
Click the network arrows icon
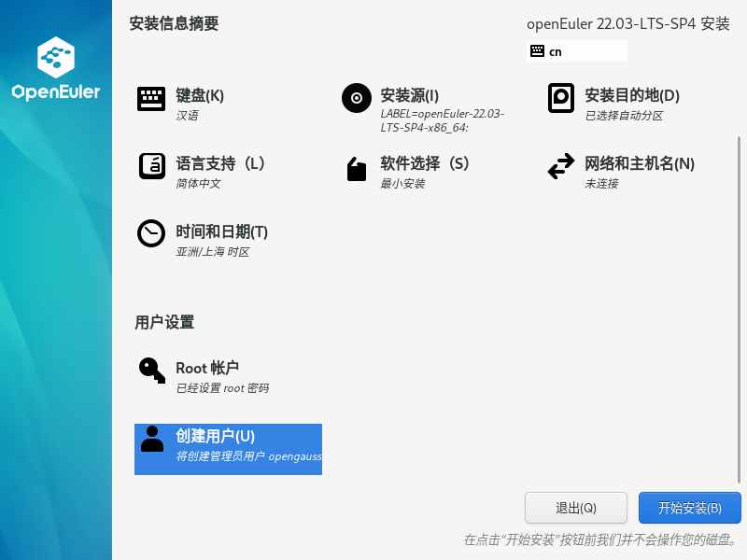pyautogui.click(x=561, y=166)
